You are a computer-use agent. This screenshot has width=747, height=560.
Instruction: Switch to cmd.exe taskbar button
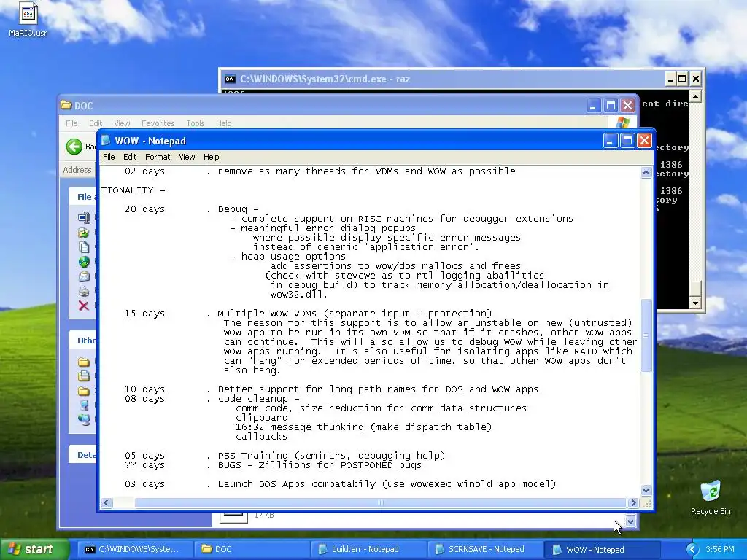coord(136,549)
